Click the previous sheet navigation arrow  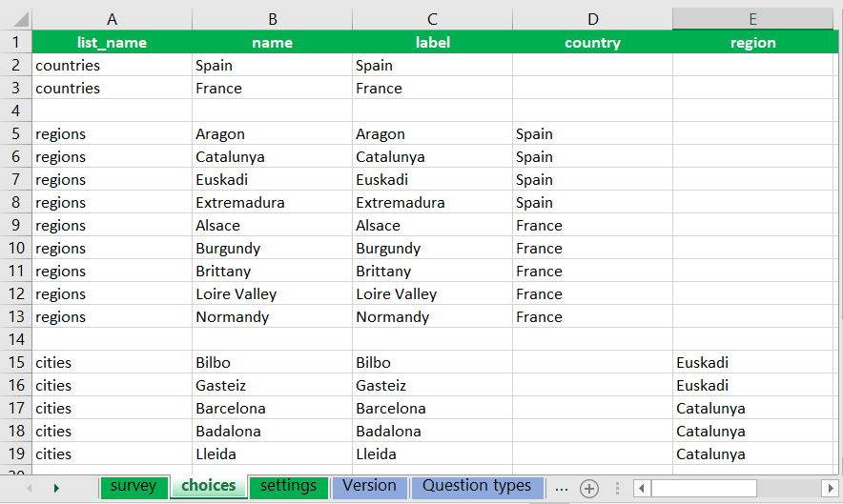pos(30,489)
